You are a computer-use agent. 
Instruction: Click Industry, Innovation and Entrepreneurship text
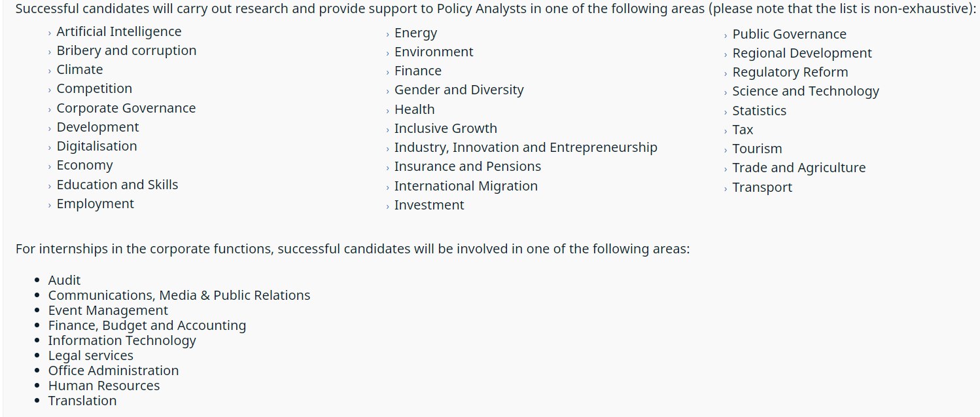pos(525,147)
